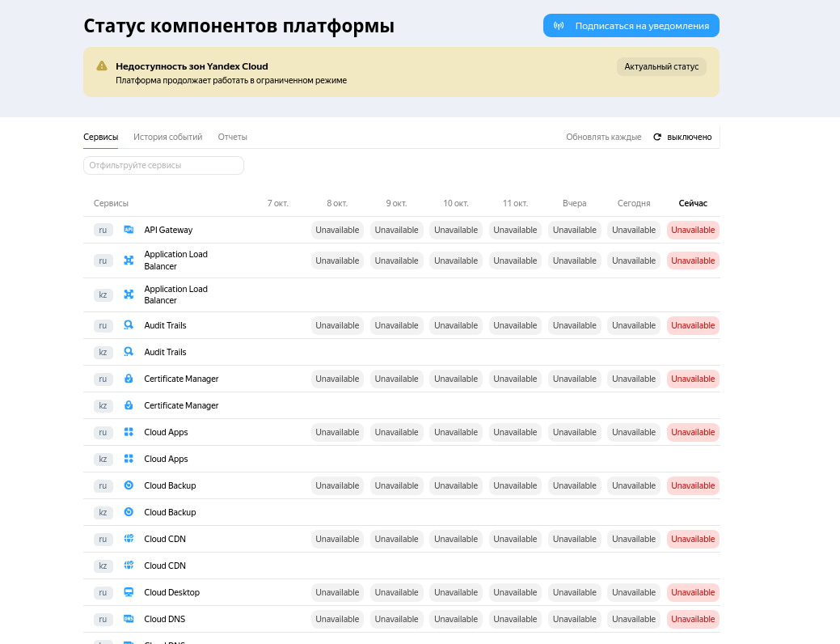
Task: Click the API Gateway service icon
Action: coord(129,230)
